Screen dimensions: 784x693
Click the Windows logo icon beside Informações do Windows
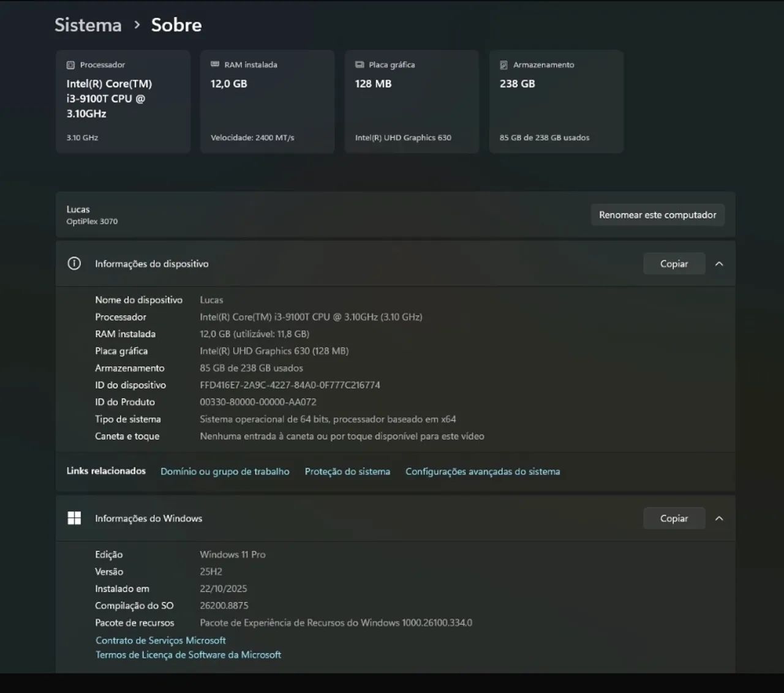click(74, 519)
